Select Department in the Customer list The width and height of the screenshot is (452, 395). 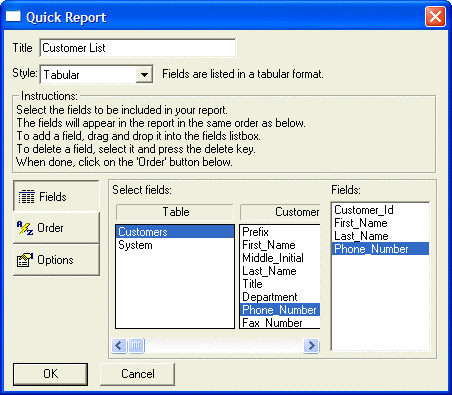click(280, 297)
